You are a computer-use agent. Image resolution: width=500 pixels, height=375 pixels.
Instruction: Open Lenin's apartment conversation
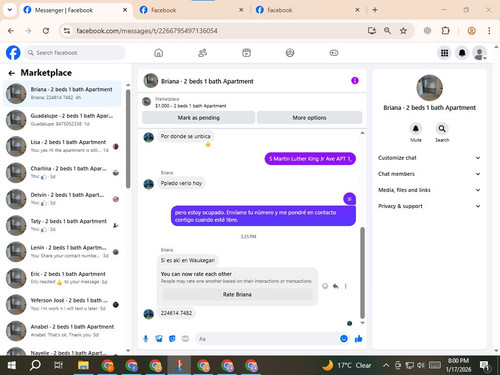63,252
